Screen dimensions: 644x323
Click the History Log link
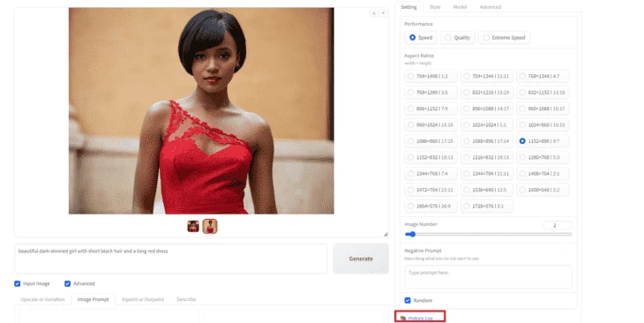pyautogui.click(x=420, y=318)
